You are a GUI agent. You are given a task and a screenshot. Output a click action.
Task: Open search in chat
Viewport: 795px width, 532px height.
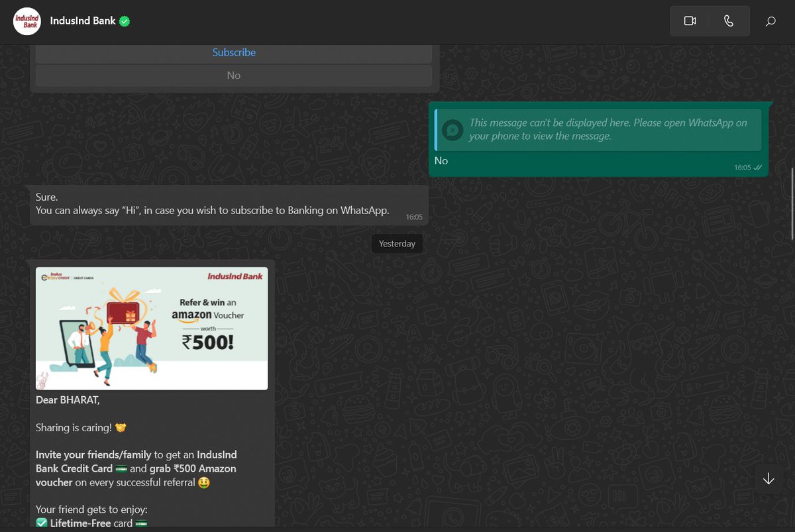tap(770, 21)
